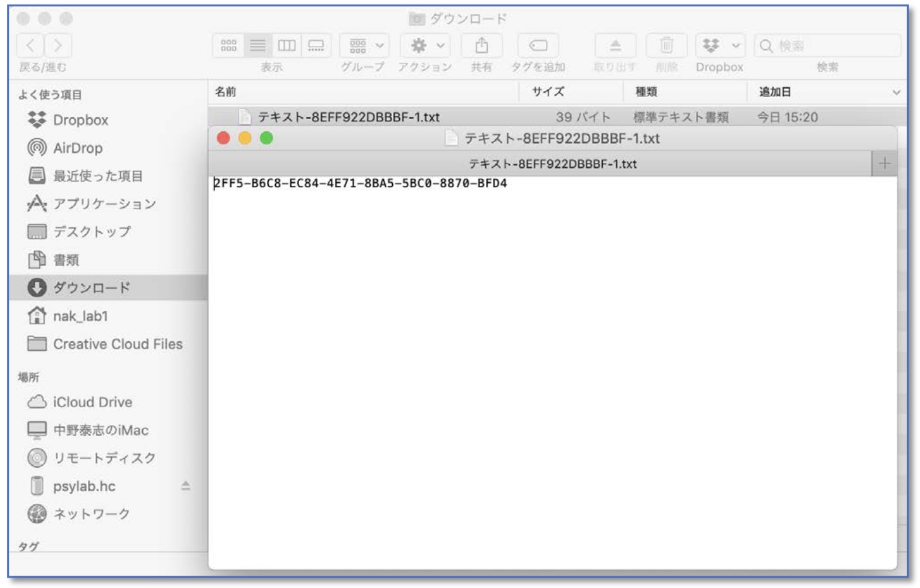This screenshot has height=588, width=920.
Task: Select the テキスト-8EFF922DBBBF-1.txt tab
Action: (552, 164)
